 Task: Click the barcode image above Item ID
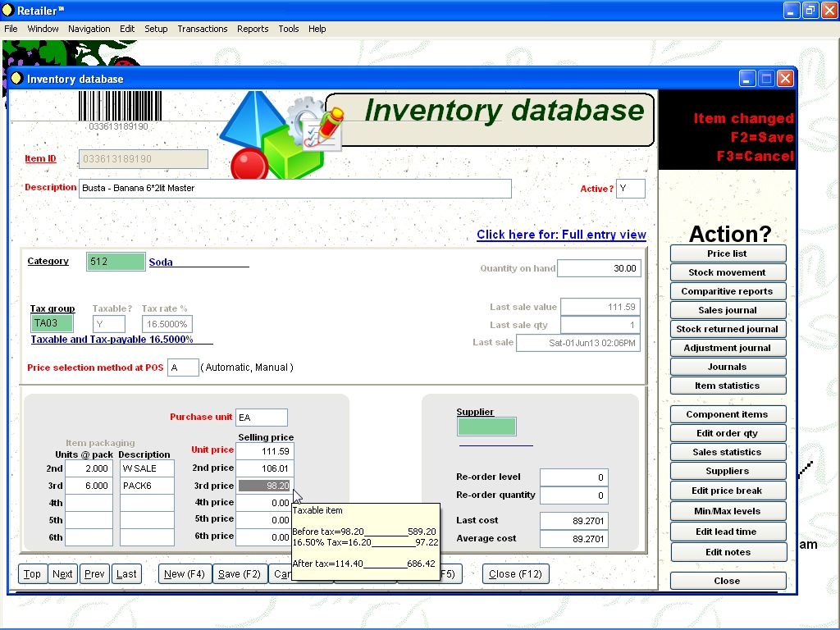point(118,106)
